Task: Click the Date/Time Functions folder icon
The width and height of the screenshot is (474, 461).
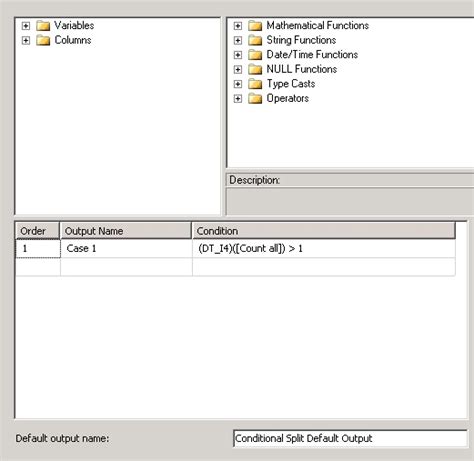Action: (x=255, y=55)
